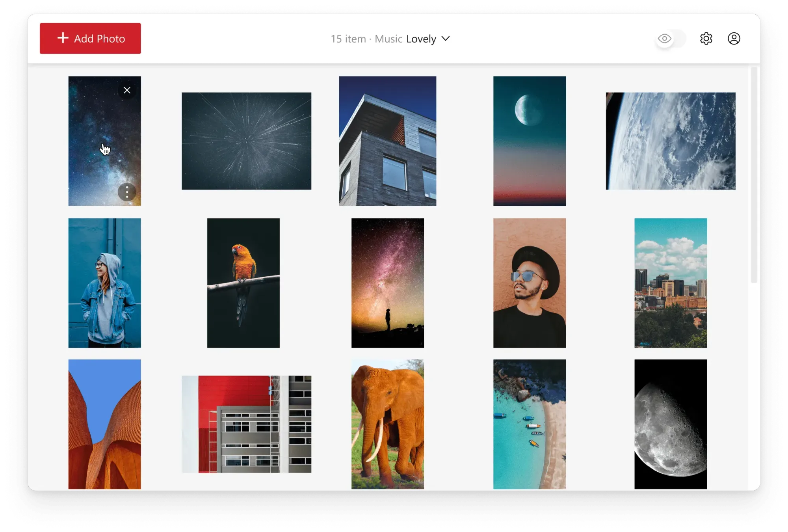Select the star burst space photo
Screen dimensions: 788x532
(246, 141)
